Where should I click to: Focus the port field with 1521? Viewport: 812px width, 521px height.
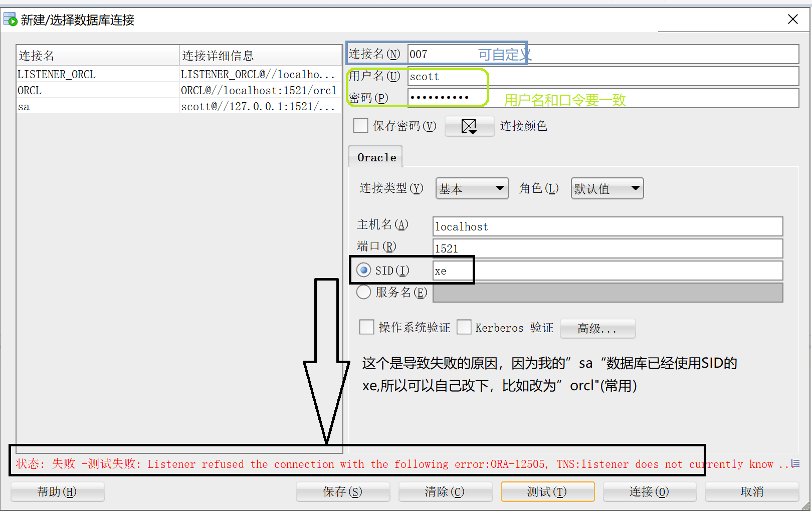[x=607, y=248]
